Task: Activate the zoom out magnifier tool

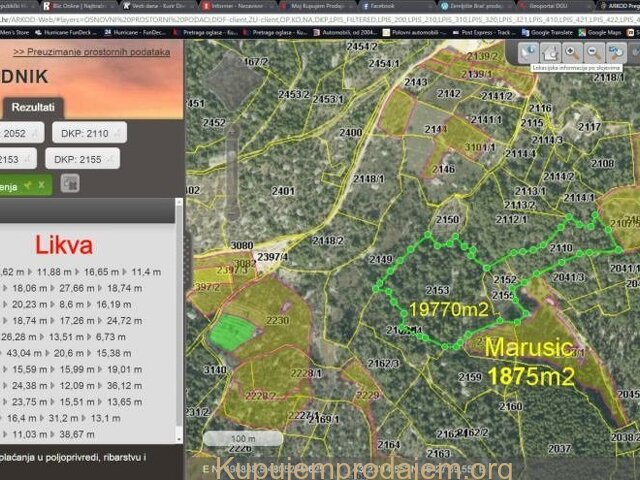Action: click(594, 51)
